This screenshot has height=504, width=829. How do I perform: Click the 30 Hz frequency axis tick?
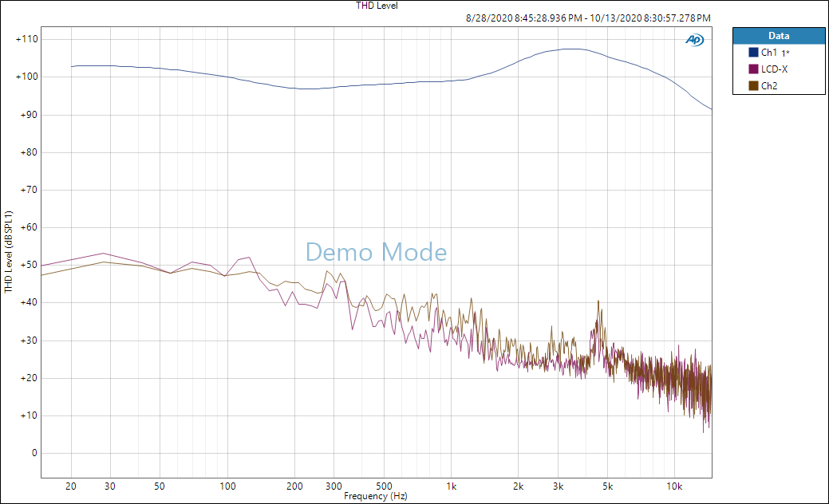110,486
